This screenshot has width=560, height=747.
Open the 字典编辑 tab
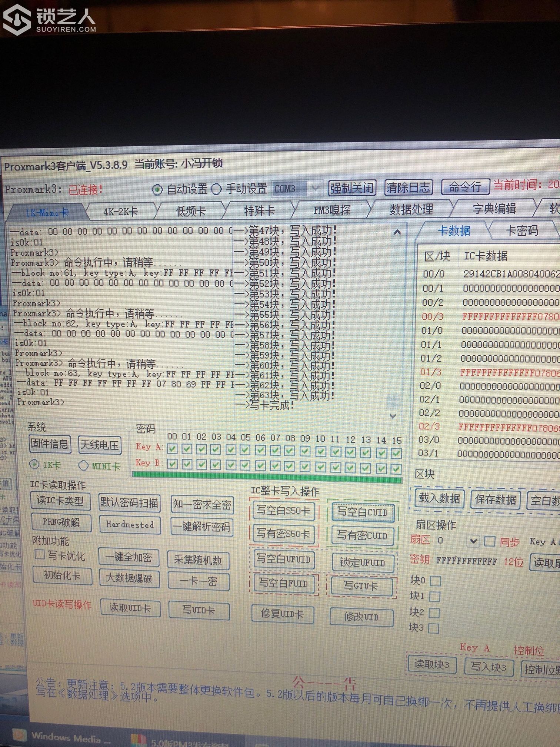(494, 209)
